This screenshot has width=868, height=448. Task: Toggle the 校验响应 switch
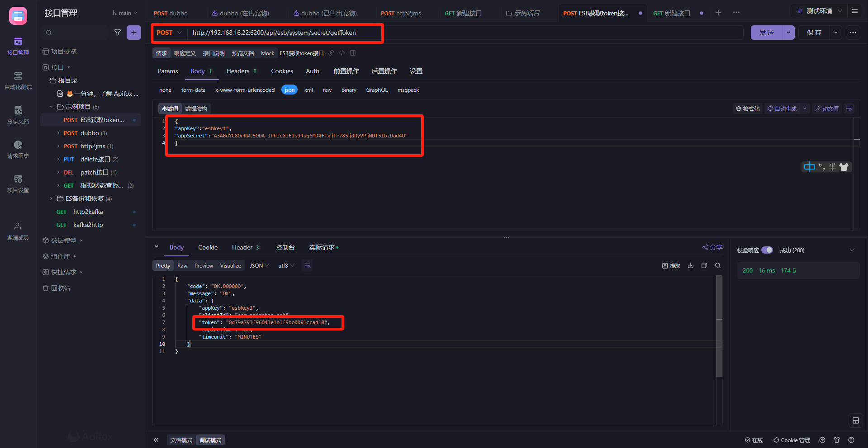pyautogui.click(x=767, y=250)
